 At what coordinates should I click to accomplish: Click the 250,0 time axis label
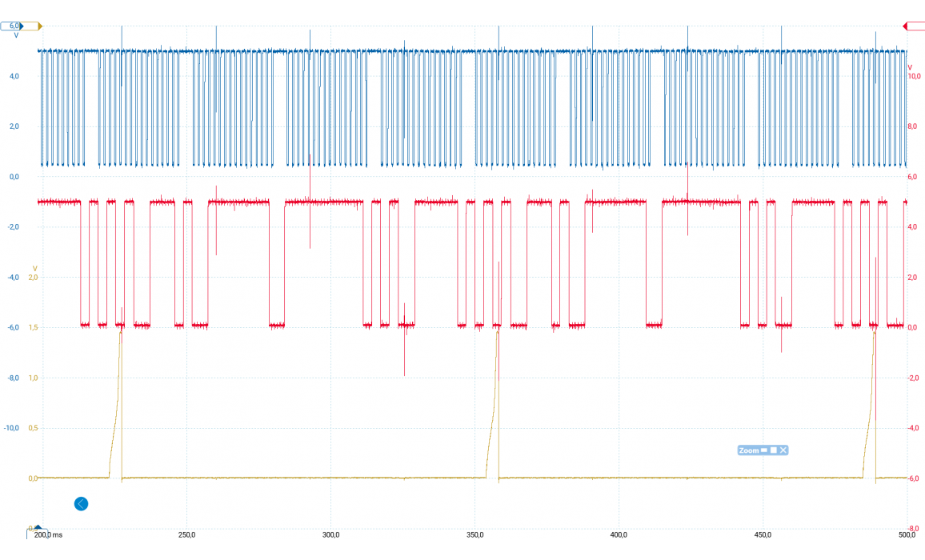(186, 534)
